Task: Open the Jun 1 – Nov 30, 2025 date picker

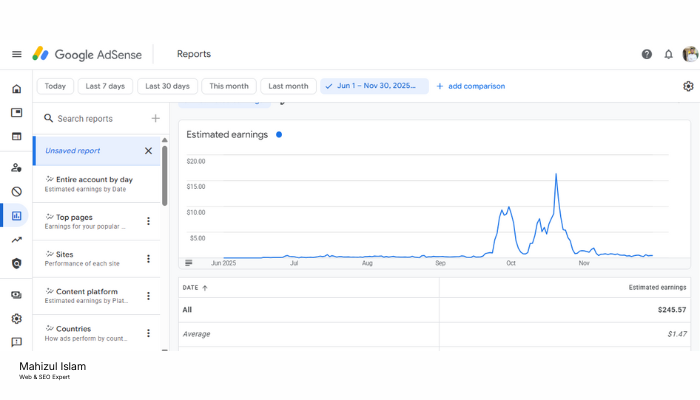Action: click(x=375, y=86)
